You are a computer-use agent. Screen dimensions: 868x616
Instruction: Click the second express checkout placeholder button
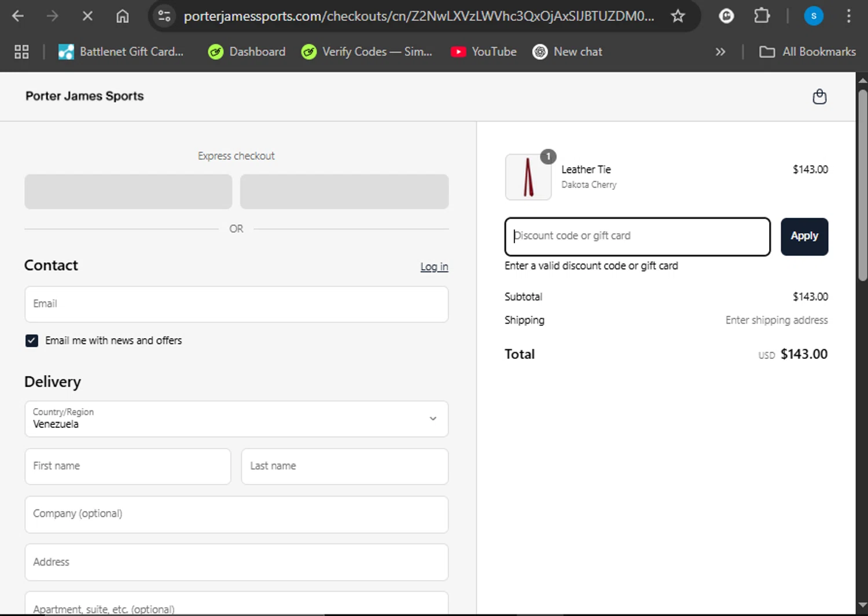pyautogui.click(x=344, y=192)
